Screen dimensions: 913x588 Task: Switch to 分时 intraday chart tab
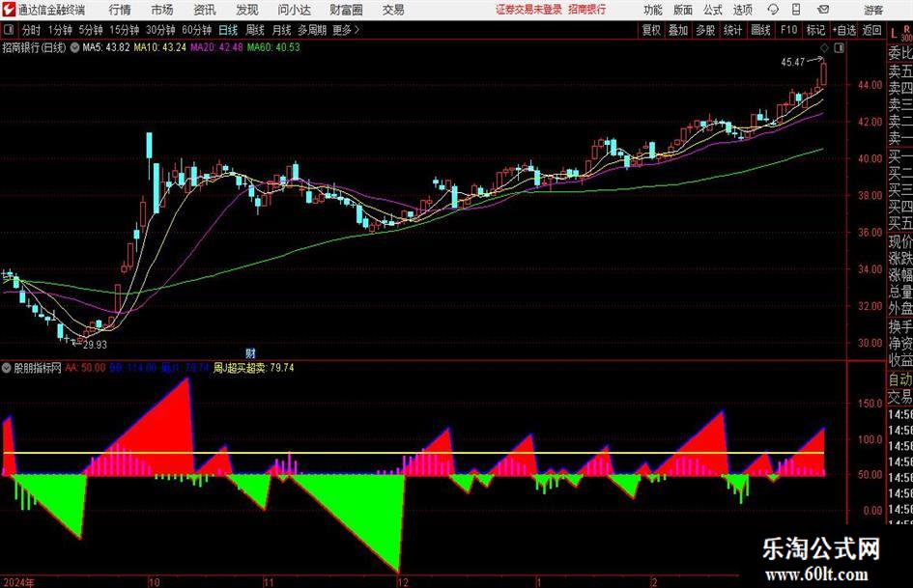(x=31, y=30)
